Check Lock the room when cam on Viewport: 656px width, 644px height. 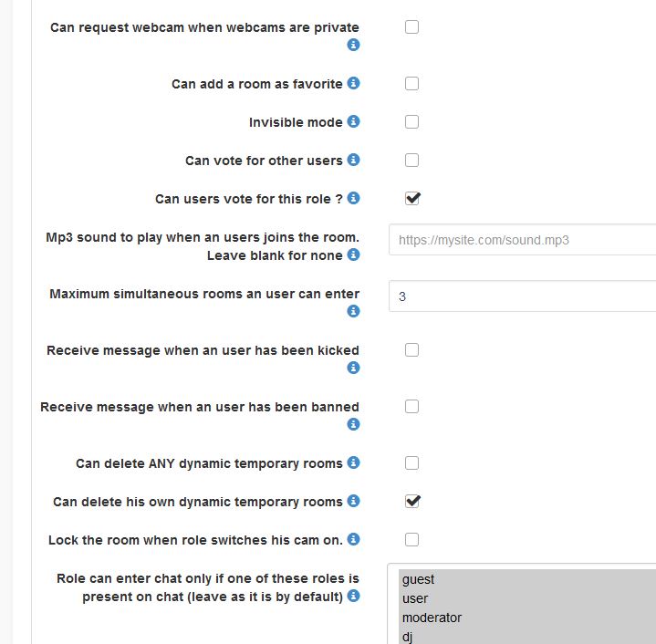[x=411, y=539]
